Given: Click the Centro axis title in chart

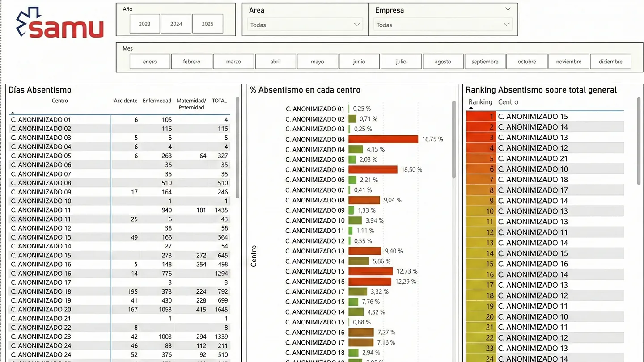Looking at the screenshot, I should point(254,256).
